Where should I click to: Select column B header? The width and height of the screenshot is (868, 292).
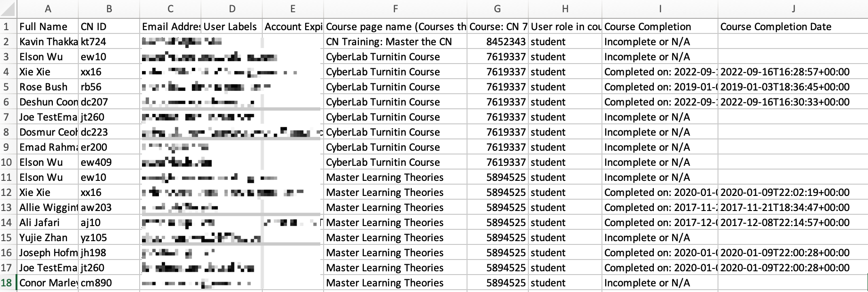pos(109,9)
